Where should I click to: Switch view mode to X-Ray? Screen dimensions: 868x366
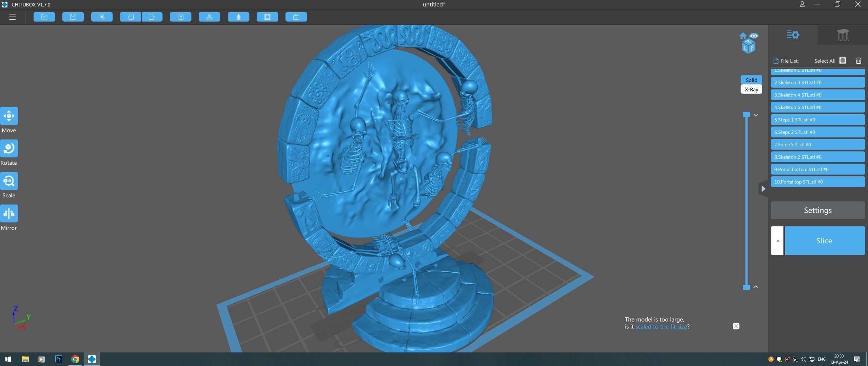click(x=751, y=89)
